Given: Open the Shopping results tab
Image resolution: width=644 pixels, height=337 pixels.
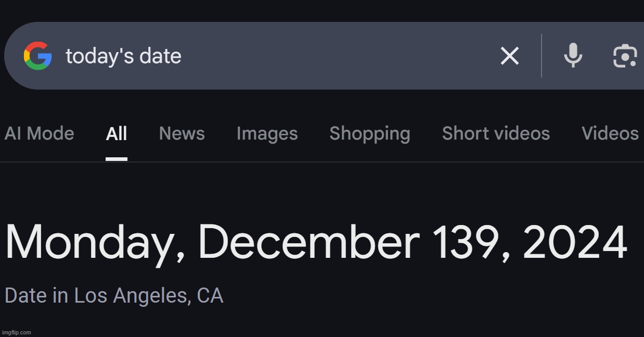Looking at the screenshot, I should tap(370, 134).
